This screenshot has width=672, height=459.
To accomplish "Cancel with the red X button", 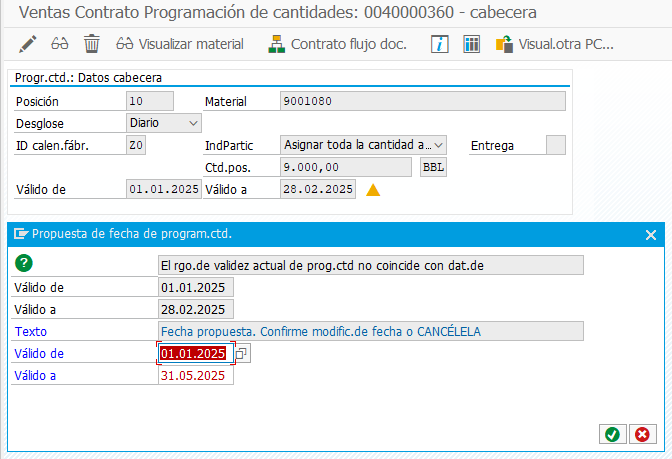I will click(x=642, y=435).
